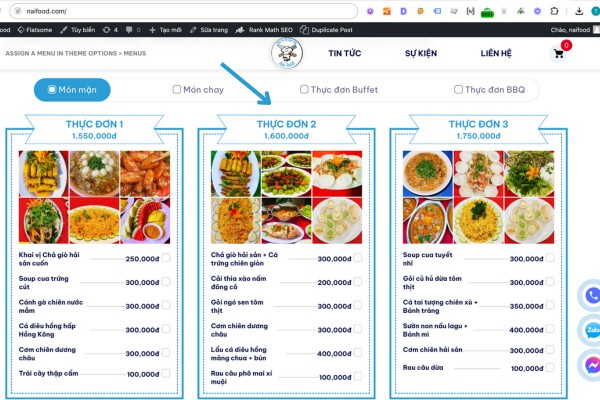Open the Flatsome admin bar menu
Screen dimensions: 600x400
click(35, 29)
